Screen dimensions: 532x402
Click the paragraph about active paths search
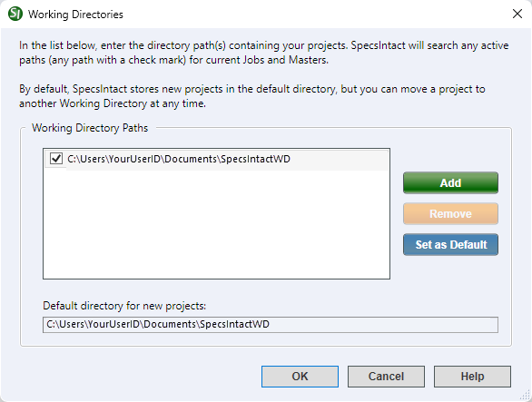click(x=264, y=53)
